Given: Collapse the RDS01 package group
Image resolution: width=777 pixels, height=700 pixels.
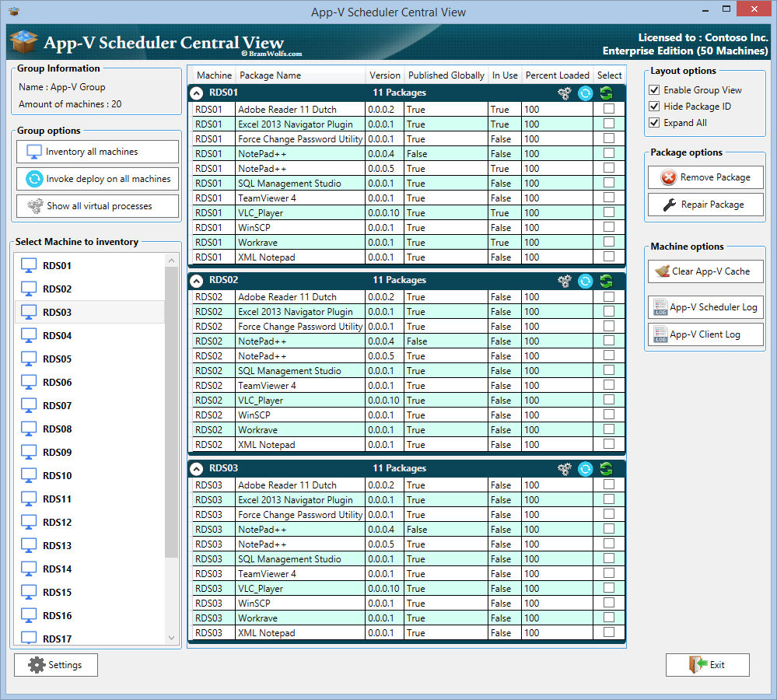Looking at the screenshot, I should coord(197,93).
